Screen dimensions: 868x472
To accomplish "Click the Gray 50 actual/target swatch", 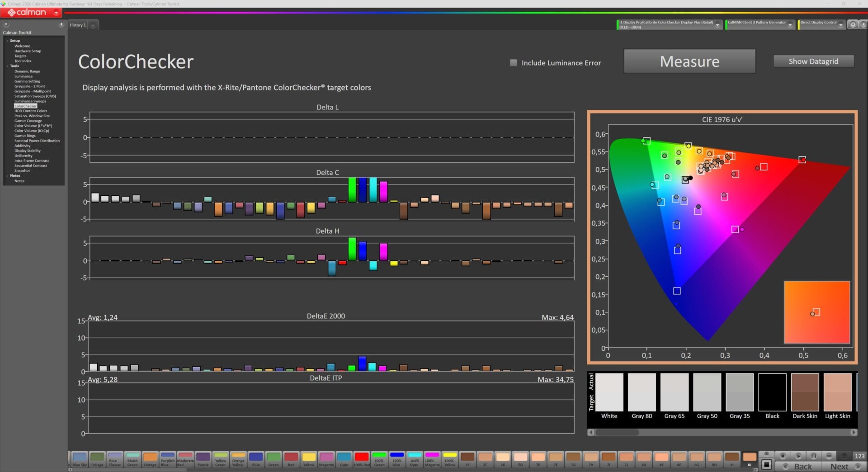I will pyautogui.click(x=707, y=392).
